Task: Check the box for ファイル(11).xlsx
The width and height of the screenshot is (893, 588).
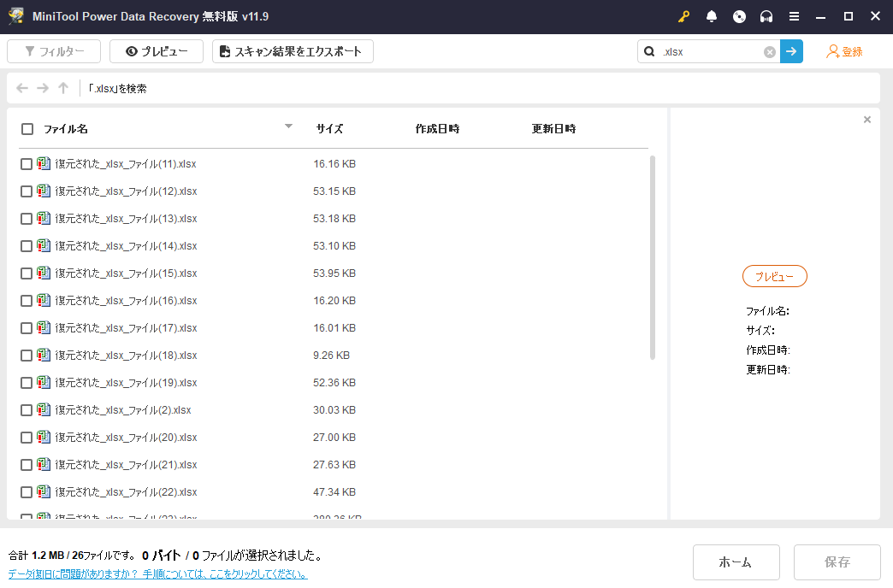Action: (x=27, y=164)
